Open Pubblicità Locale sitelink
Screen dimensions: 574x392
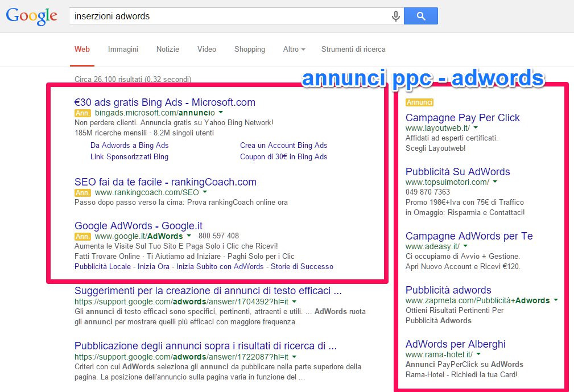[102, 266]
